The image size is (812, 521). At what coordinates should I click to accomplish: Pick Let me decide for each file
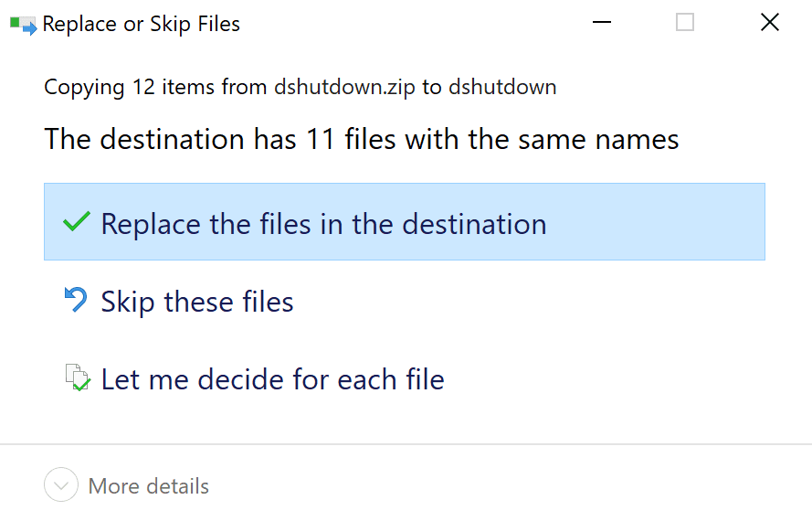click(x=272, y=379)
